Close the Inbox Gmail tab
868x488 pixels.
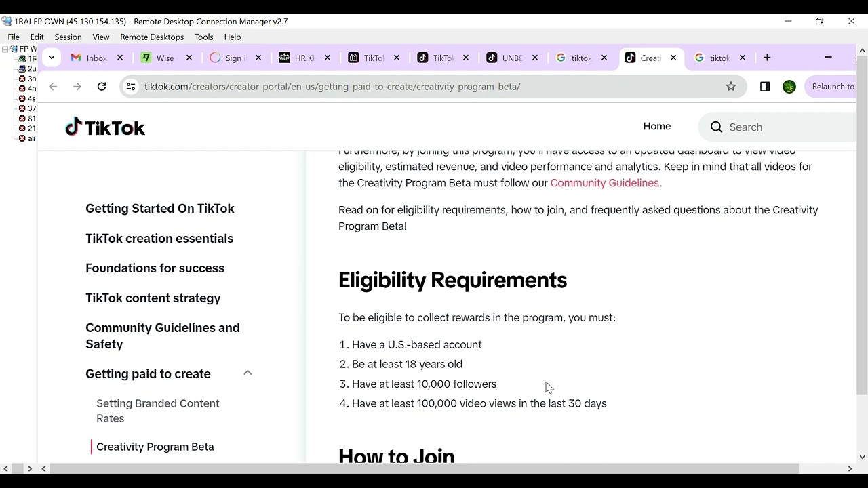point(120,58)
